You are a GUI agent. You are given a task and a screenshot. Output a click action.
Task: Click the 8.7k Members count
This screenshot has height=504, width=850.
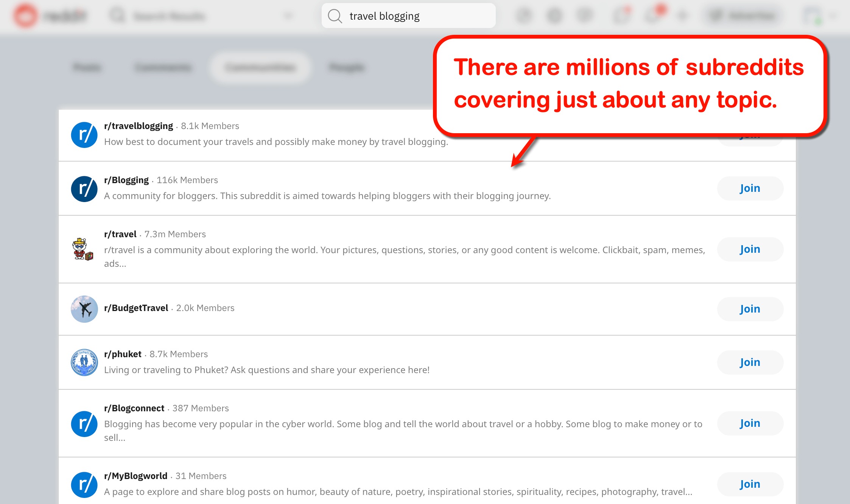(x=179, y=354)
